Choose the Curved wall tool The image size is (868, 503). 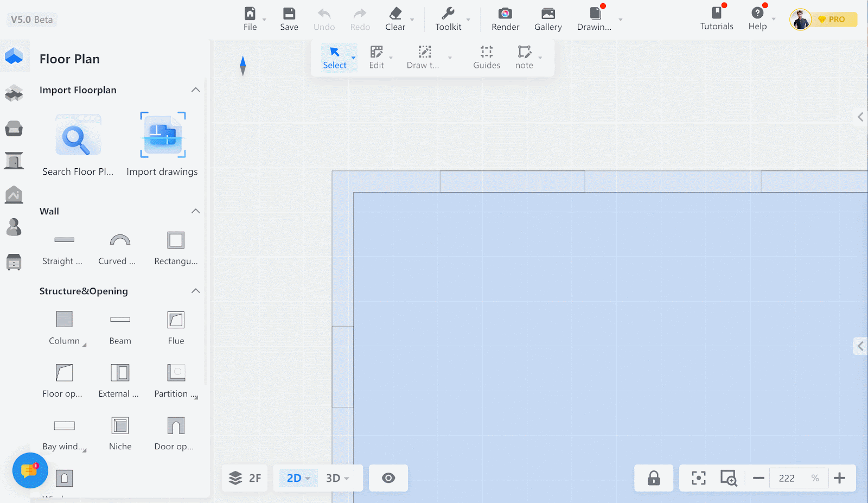(x=120, y=240)
